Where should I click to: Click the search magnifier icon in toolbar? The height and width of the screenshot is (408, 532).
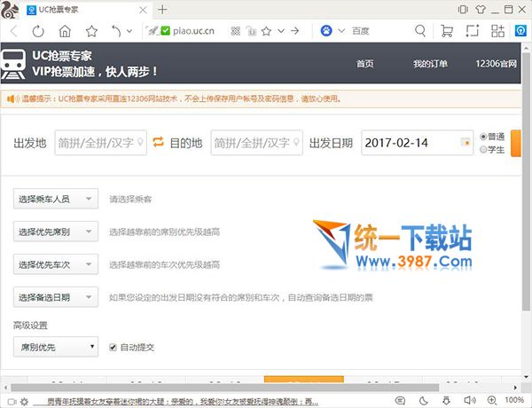[x=420, y=31]
